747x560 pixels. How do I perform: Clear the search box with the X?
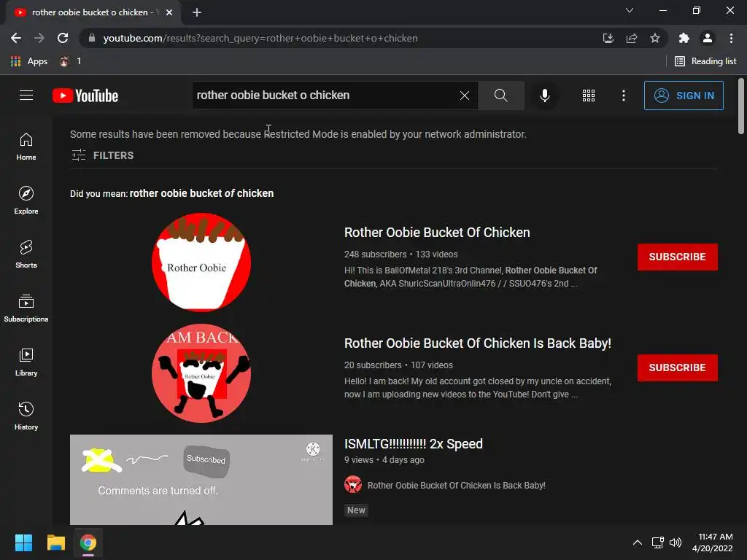465,96
